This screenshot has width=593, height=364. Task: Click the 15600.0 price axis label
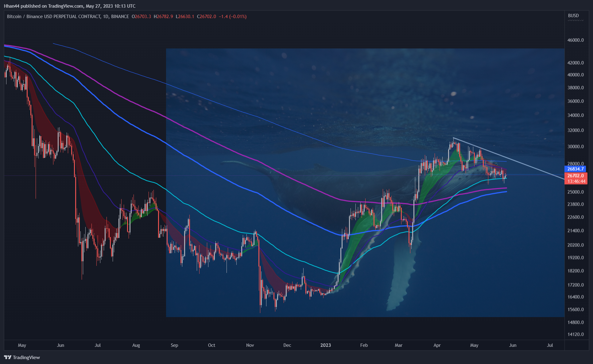point(576,309)
